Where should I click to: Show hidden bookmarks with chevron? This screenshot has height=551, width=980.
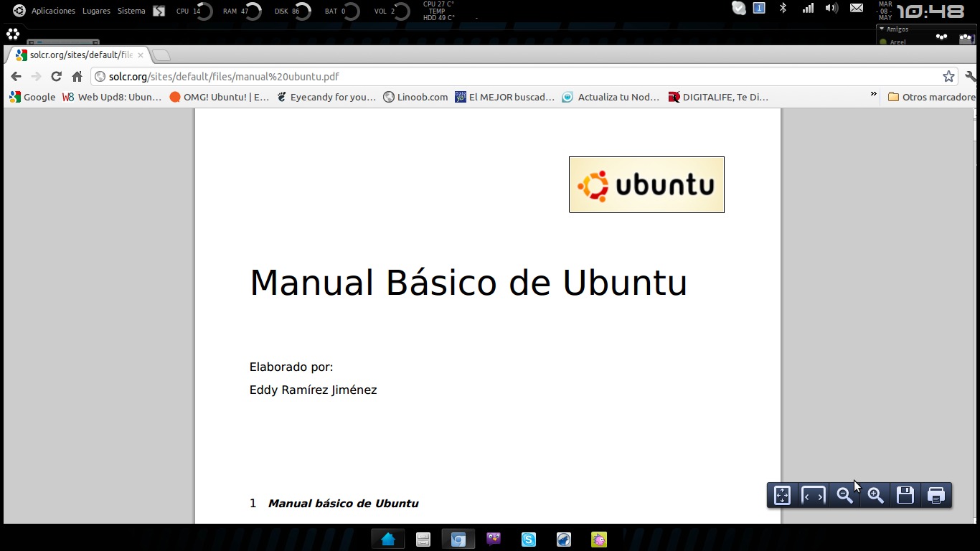873,94
